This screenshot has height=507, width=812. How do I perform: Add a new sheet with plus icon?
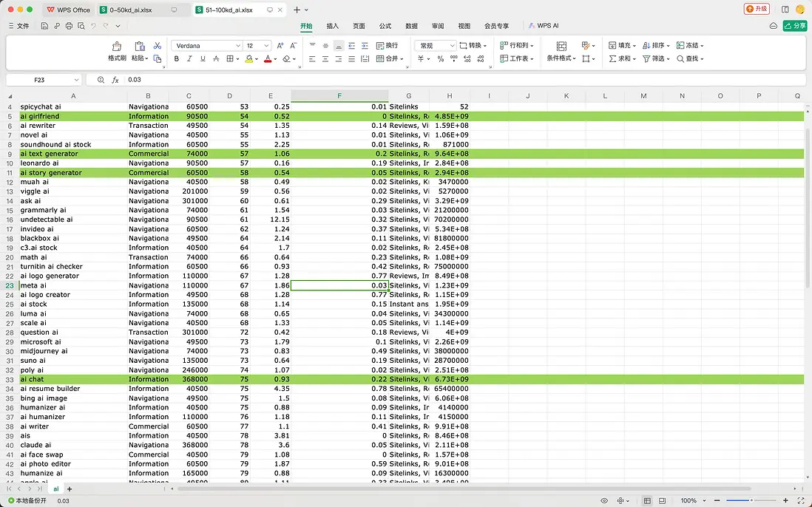click(70, 489)
